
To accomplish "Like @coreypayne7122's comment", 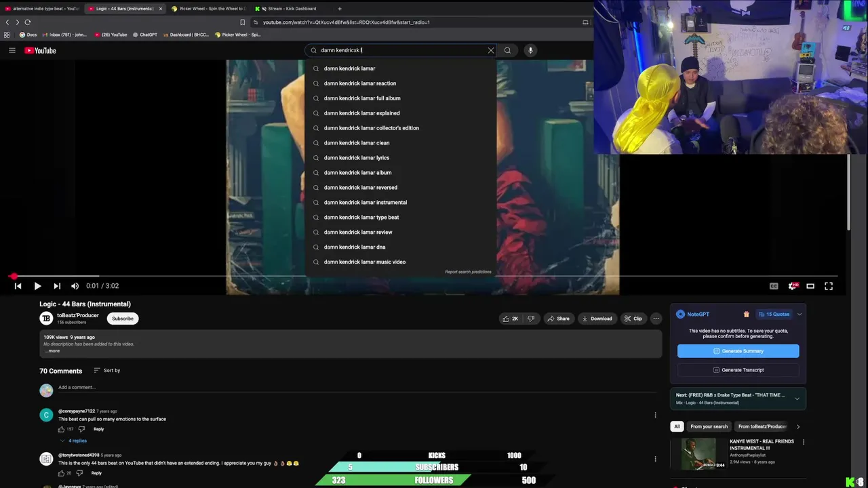I will (x=61, y=429).
